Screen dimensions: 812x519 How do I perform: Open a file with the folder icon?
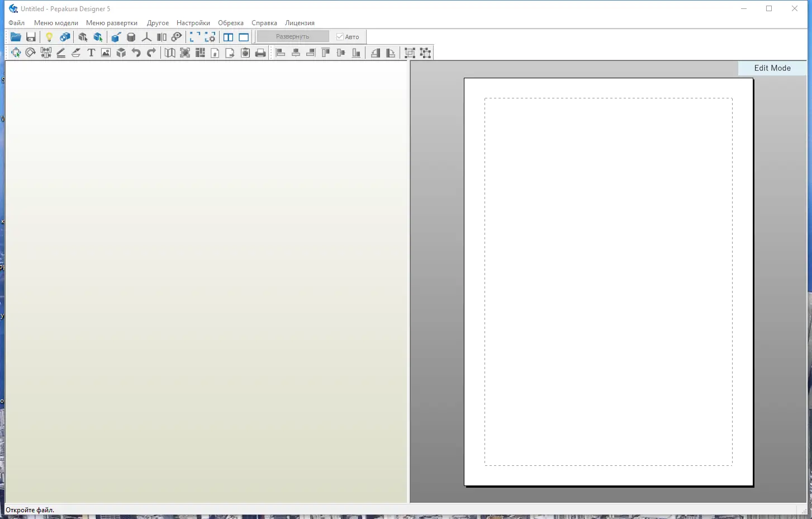16,37
